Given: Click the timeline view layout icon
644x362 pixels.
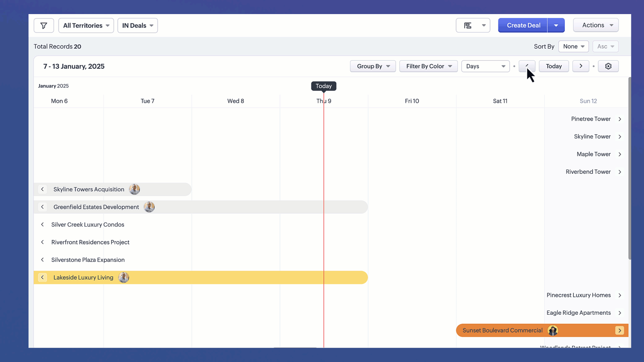Looking at the screenshot, I should point(468,25).
